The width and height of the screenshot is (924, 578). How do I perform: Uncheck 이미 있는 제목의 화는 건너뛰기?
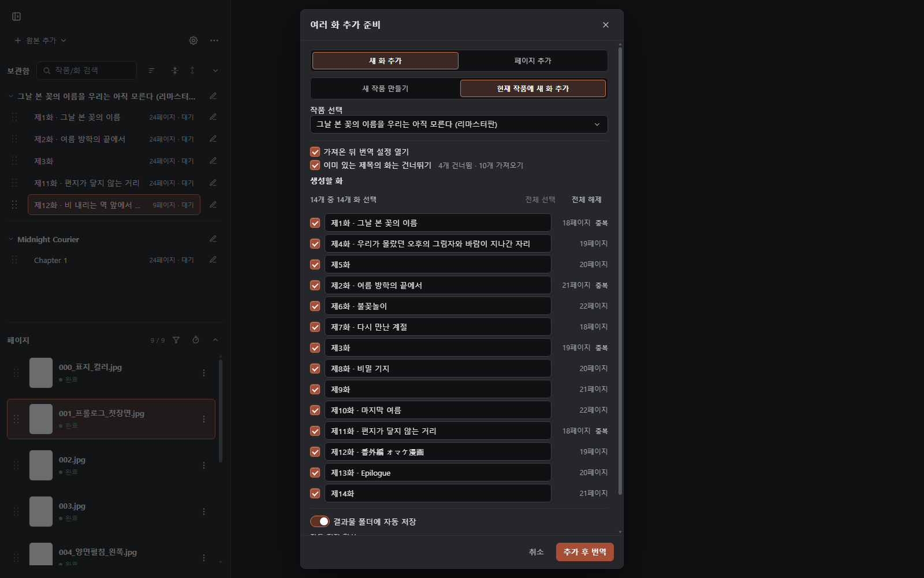point(315,165)
